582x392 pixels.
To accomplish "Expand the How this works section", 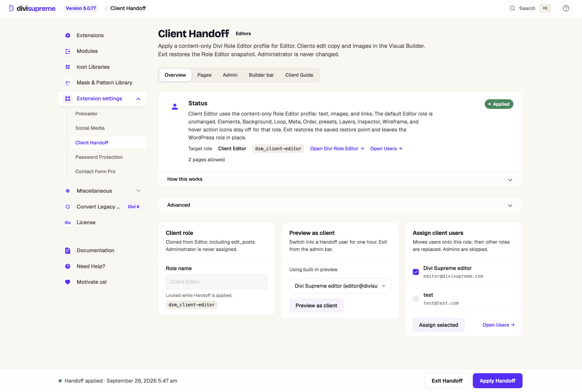I will click(x=340, y=179).
